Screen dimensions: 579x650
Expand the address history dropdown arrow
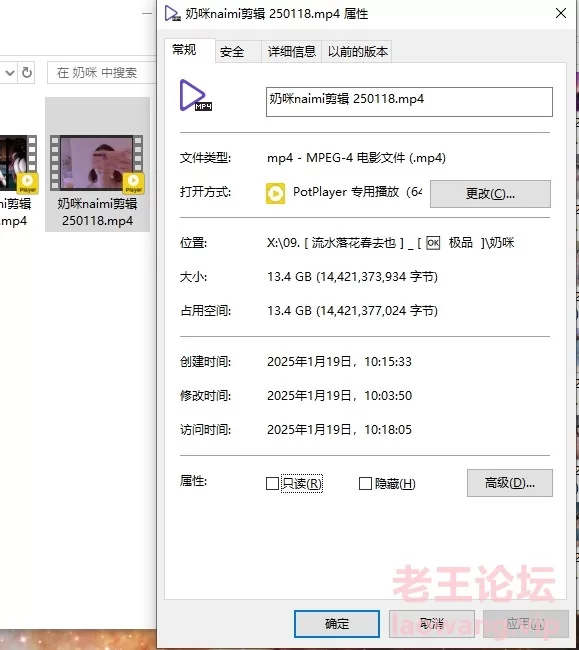(10, 73)
